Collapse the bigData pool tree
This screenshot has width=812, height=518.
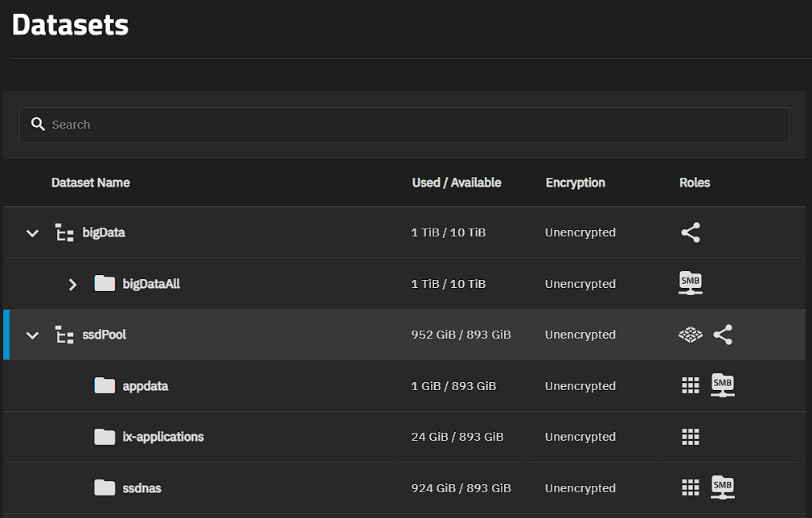pos(32,233)
